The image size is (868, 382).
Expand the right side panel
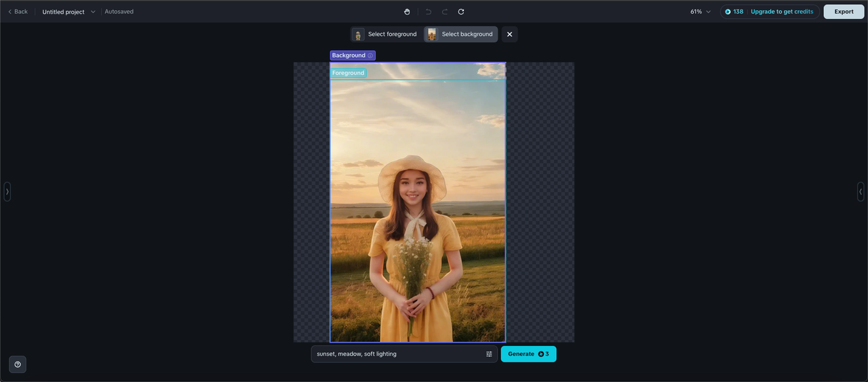click(861, 192)
